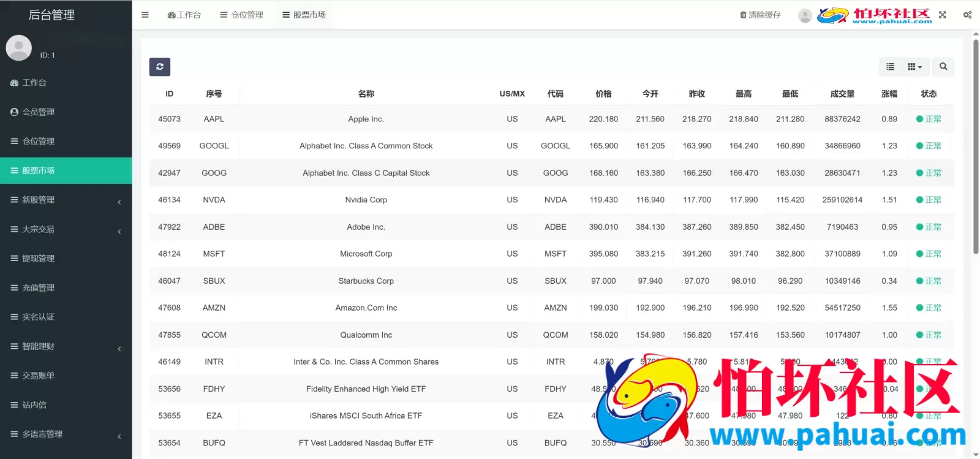
Task: Toggle the 正常 status for GOOG row
Action: (x=929, y=173)
